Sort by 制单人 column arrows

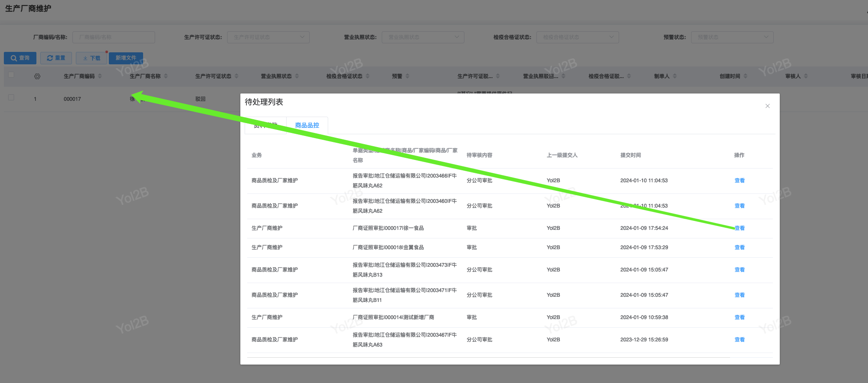tap(675, 76)
